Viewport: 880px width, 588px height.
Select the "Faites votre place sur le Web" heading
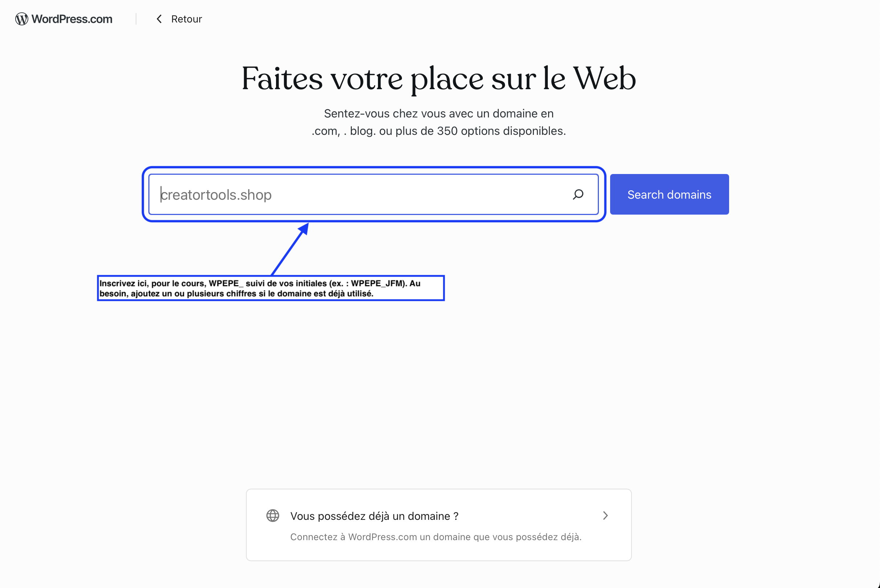point(439,78)
